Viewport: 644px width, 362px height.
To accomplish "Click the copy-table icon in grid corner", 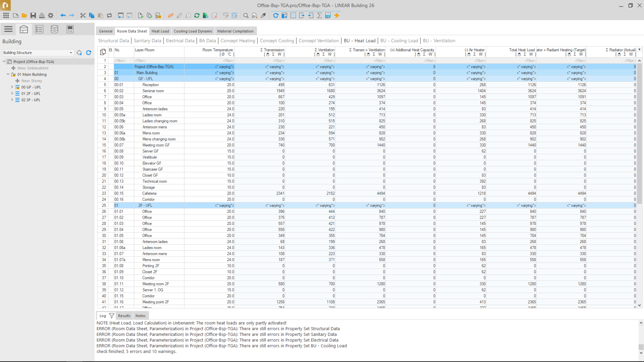I will coord(103,52).
